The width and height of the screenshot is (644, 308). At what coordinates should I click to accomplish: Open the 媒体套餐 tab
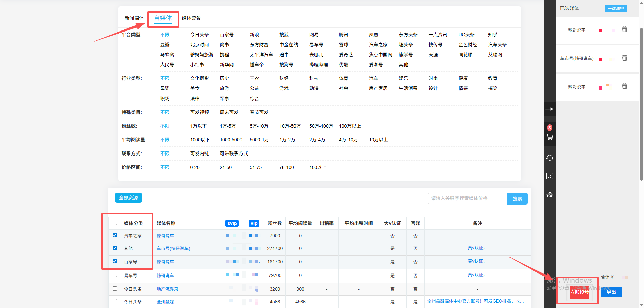[191, 18]
